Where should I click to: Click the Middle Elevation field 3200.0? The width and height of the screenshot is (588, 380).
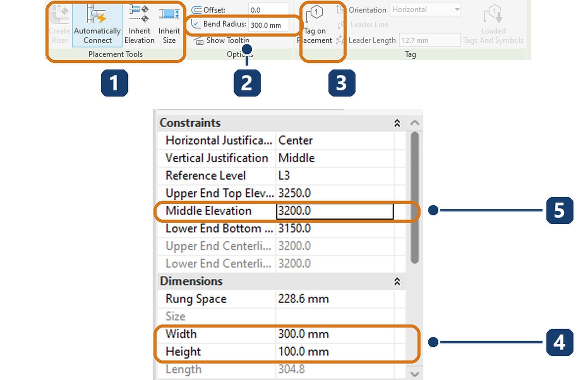pyautogui.click(x=335, y=211)
